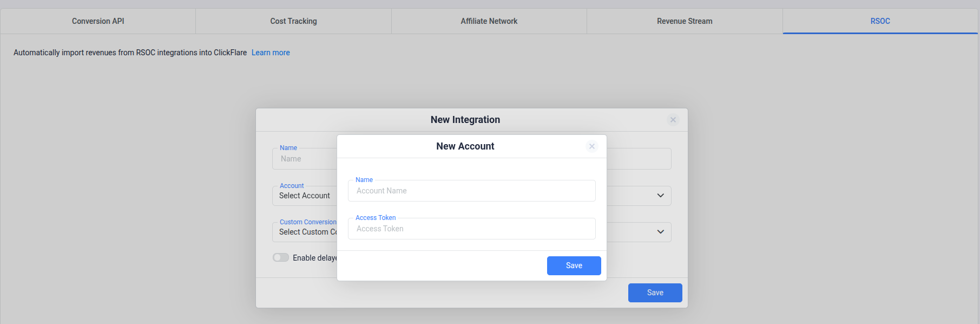Focus the Account Name input field
Image resolution: width=980 pixels, height=324 pixels.
(x=471, y=191)
